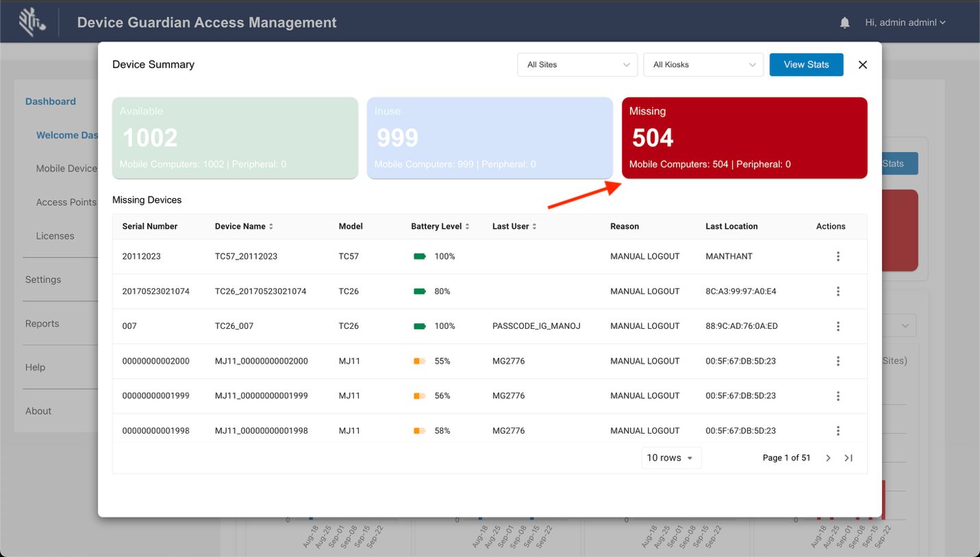Jump to last page of table

849,458
